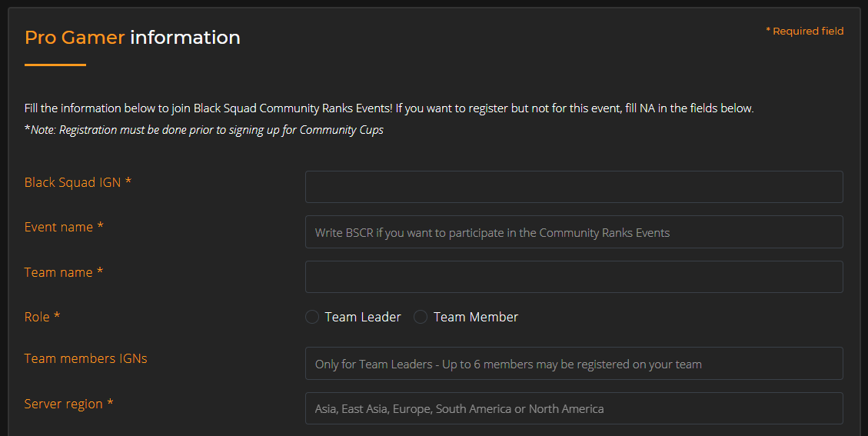This screenshot has width=868, height=436.
Task: Click the "Team Member" option text
Action: (476, 317)
